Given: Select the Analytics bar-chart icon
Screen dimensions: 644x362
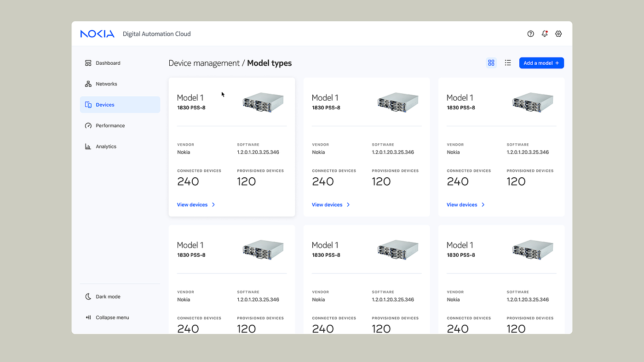Looking at the screenshot, I should point(88,146).
